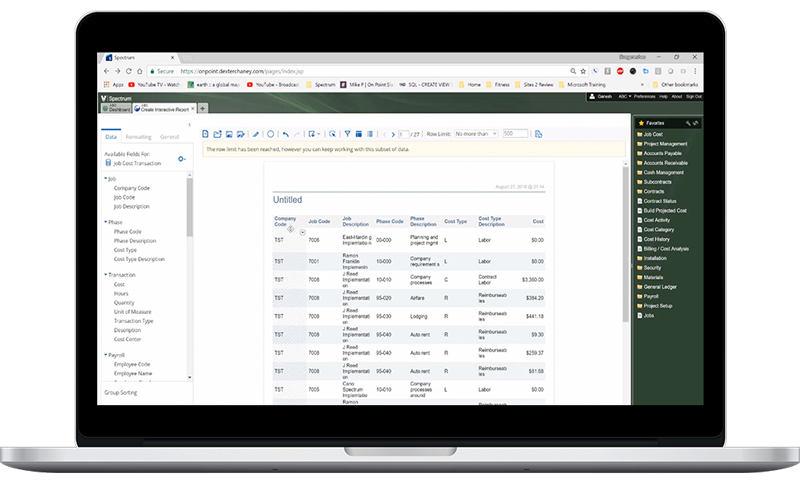
Task: Open the Contract Status item
Action: click(657, 201)
